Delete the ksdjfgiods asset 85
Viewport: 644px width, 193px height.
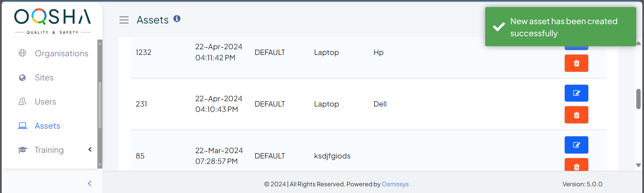pos(576,165)
